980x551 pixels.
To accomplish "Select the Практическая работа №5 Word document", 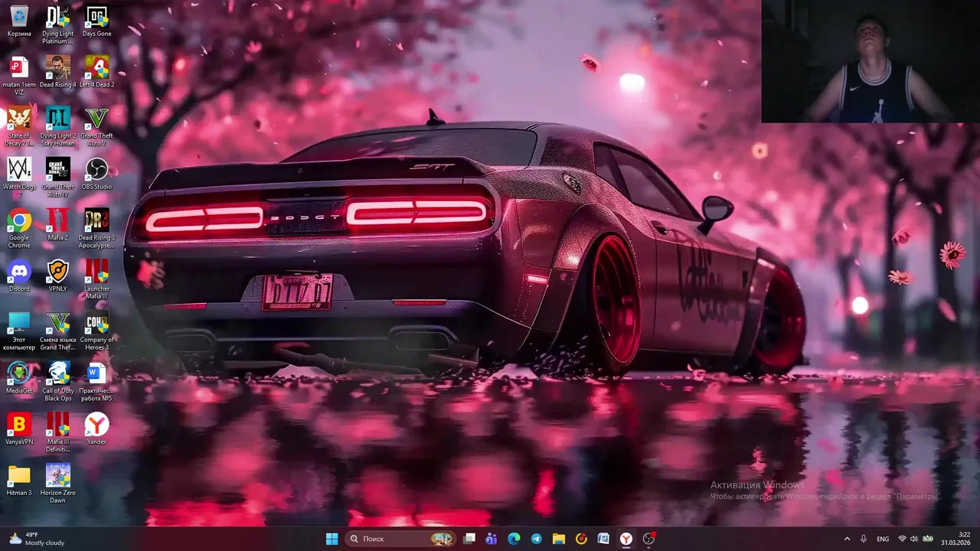I will coord(96,382).
